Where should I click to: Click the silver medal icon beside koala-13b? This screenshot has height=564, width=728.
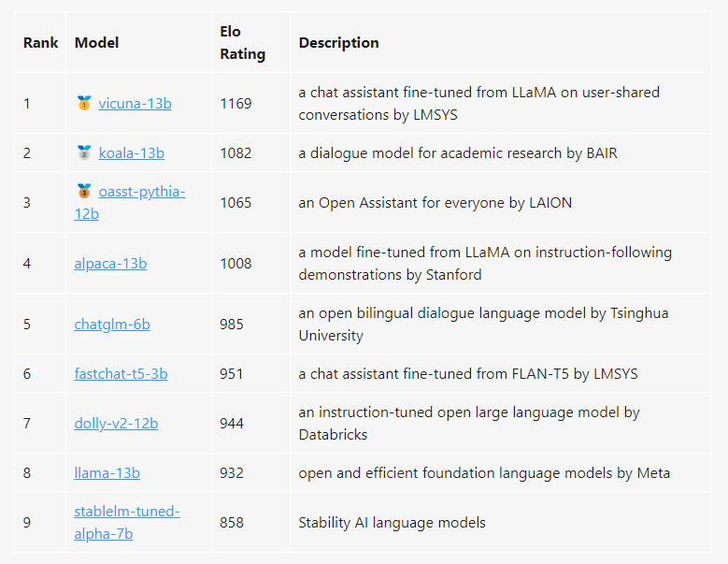(84, 152)
